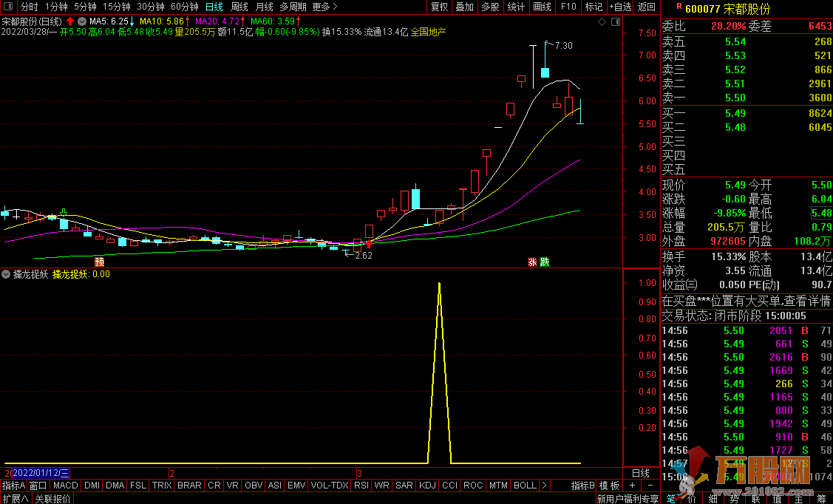The width and height of the screenshot is (833, 504).
Task: Expand more indicators with the right arrow
Action: point(544,486)
